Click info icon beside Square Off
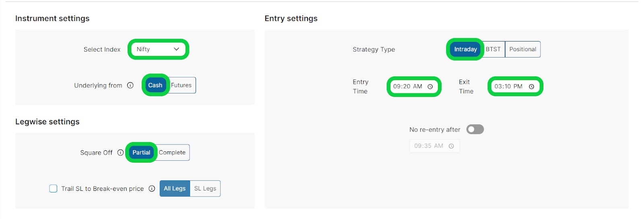The height and width of the screenshot is (219, 644). tap(120, 153)
